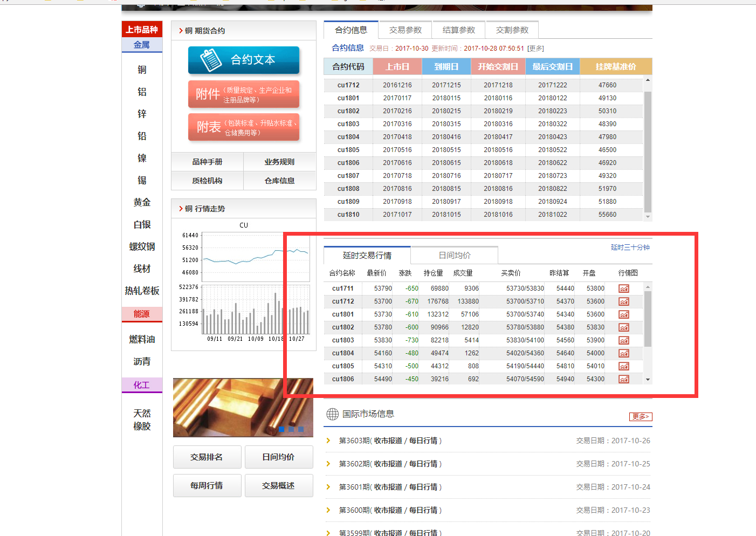The height and width of the screenshot is (536, 756).
Task: Click the 交易概述 button
Action: [x=278, y=486]
